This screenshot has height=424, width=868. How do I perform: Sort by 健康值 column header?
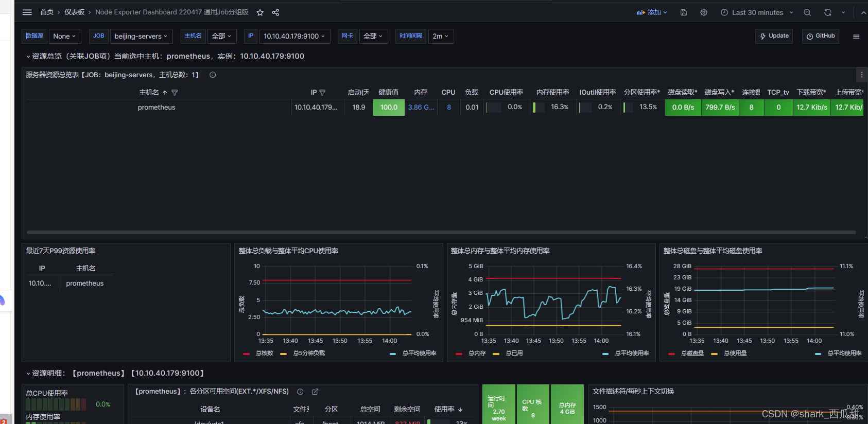coord(388,93)
